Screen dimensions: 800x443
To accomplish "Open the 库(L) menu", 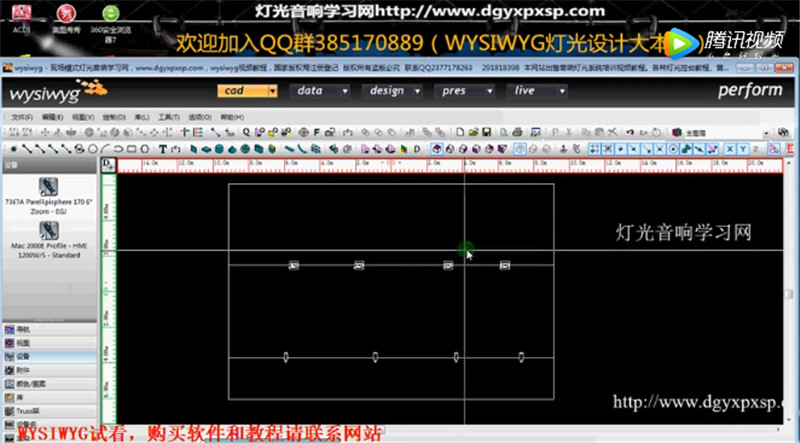I will (x=141, y=117).
